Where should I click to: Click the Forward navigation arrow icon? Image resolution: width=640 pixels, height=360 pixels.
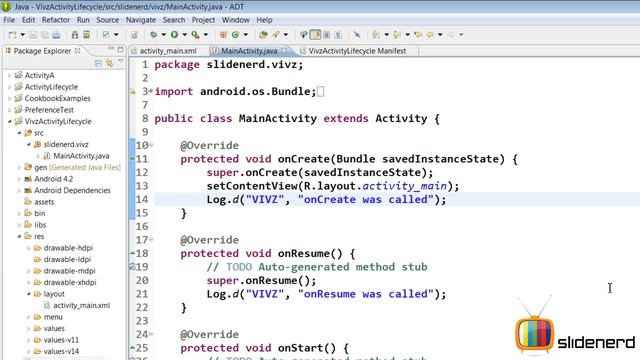(x=451, y=35)
